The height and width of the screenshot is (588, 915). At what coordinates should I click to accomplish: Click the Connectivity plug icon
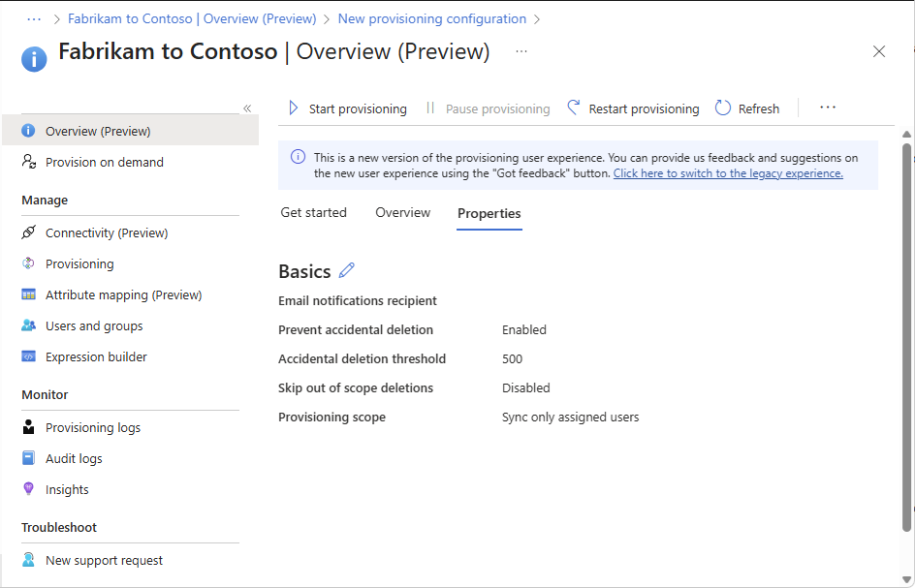click(28, 232)
